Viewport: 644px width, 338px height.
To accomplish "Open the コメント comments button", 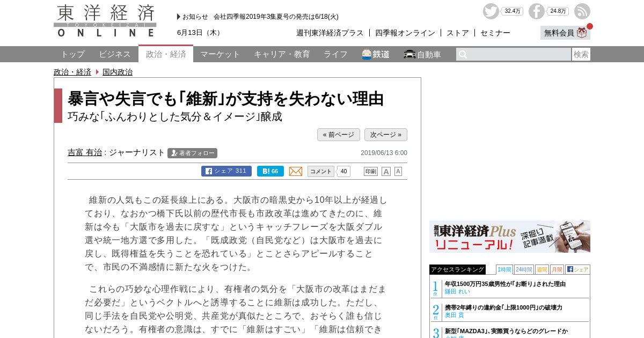I will coord(321,171).
